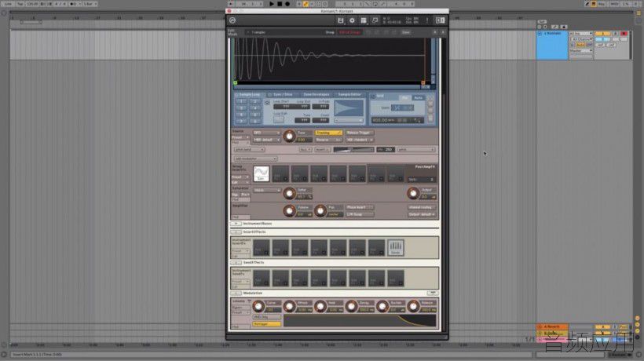
Task: Switch to the Zone Envelopes tab
Action: 317,95
